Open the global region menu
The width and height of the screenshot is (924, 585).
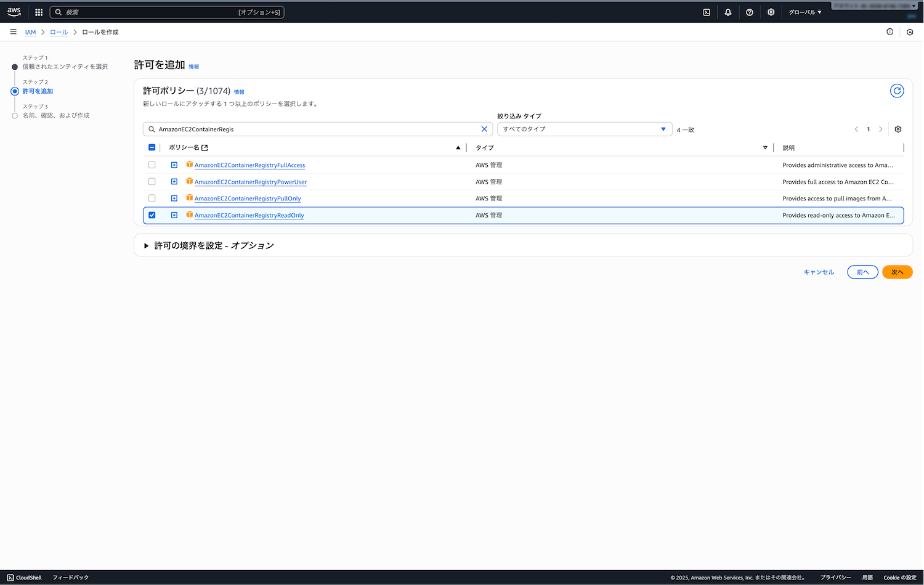click(x=804, y=12)
